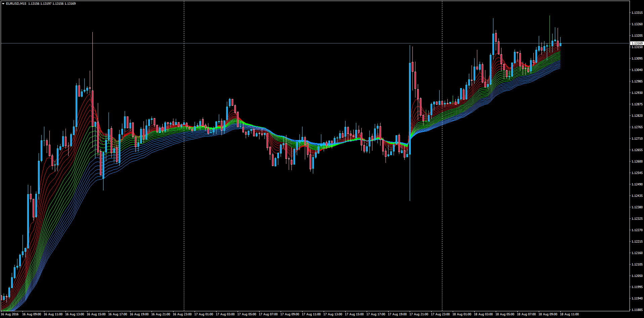Click the 1.12820 price scale label
The image size is (644, 318).
pyautogui.click(x=637, y=116)
